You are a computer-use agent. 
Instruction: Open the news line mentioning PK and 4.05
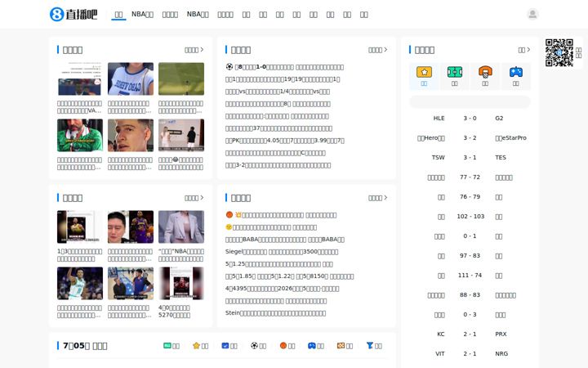(285, 141)
